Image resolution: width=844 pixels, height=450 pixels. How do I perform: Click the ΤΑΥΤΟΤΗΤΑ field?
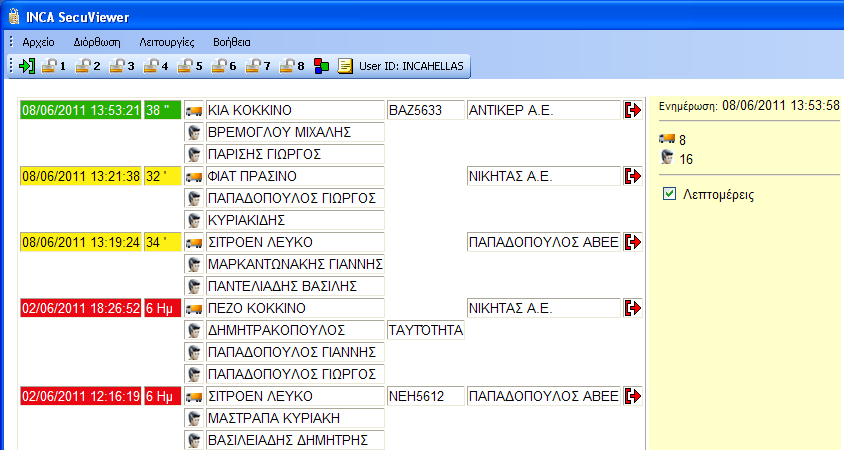coord(425,330)
